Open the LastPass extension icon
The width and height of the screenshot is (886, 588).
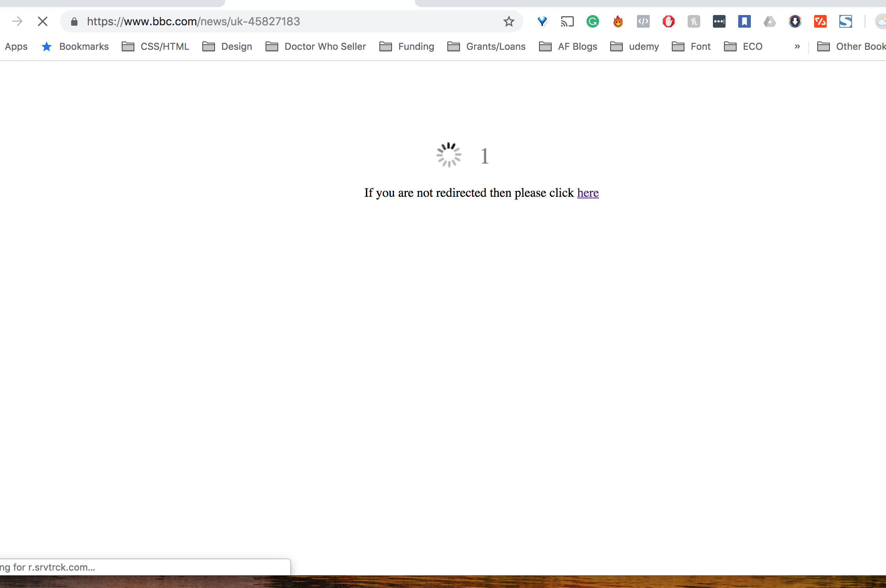(719, 21)
